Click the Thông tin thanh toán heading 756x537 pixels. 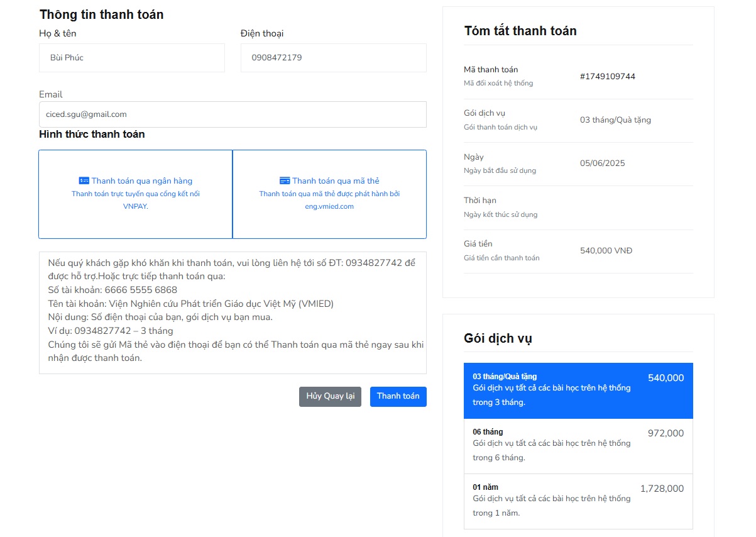click(101, 14)
